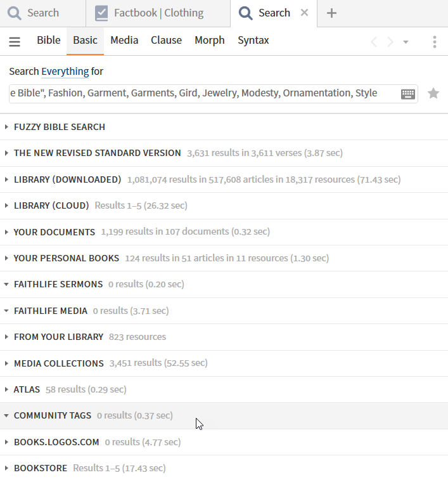Screen dimensions: 448x482
Task: Click THE NEW REVISED STANDARD VERSION heading
Action: [x=98, y=153]
